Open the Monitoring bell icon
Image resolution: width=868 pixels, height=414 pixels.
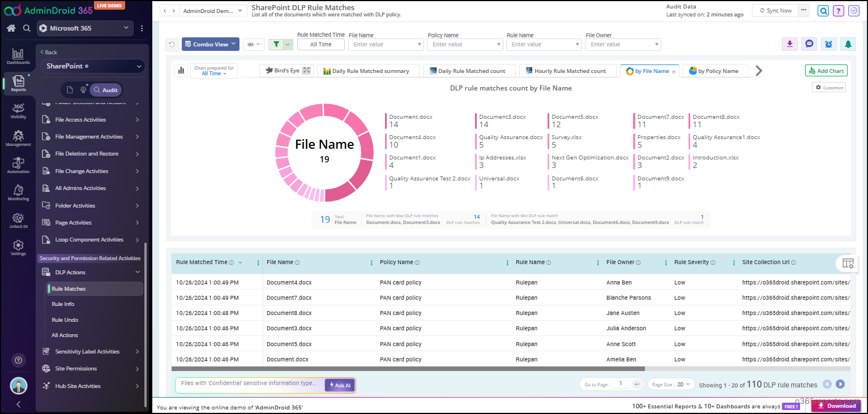pyautogui.click(x=18, y=192)
